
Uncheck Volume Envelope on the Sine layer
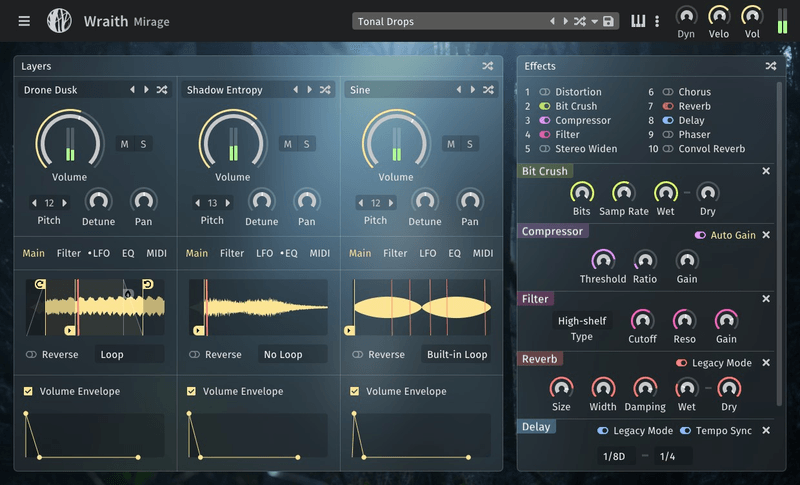(355, 391)
